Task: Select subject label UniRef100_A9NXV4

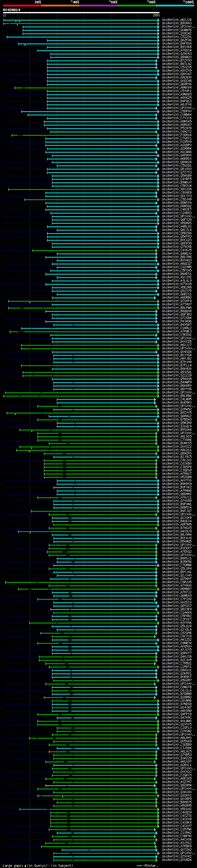Action: click(177, 88)
